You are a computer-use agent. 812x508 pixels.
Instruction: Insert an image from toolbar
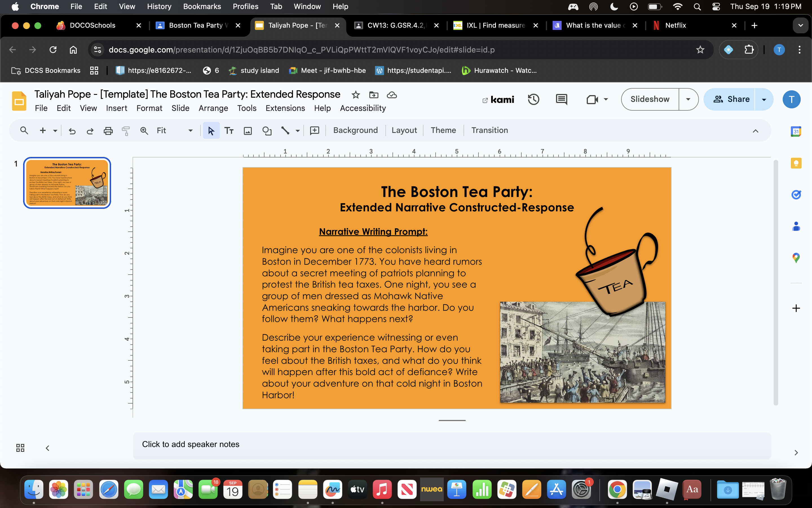(x=248, y=130)
